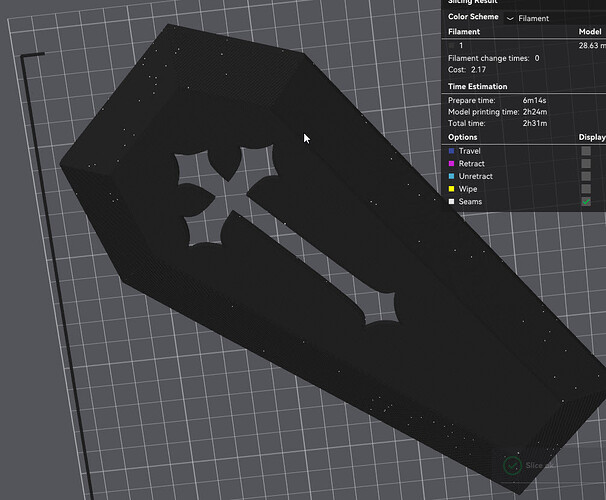Enable the Wipe display checkbox
The image size is (606, 500).
tap(586, 189)
